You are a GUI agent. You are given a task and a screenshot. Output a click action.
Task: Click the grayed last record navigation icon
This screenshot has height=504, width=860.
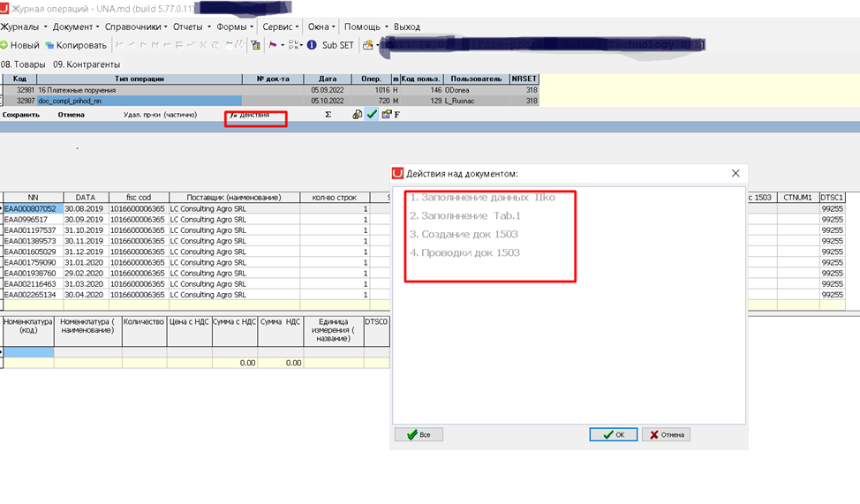pyautogui.click(x=155, y=45)
